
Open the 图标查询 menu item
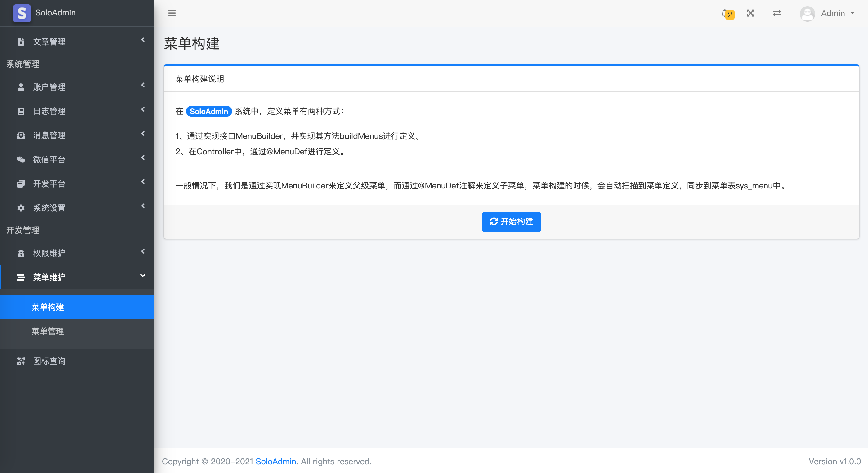point(77,361)
